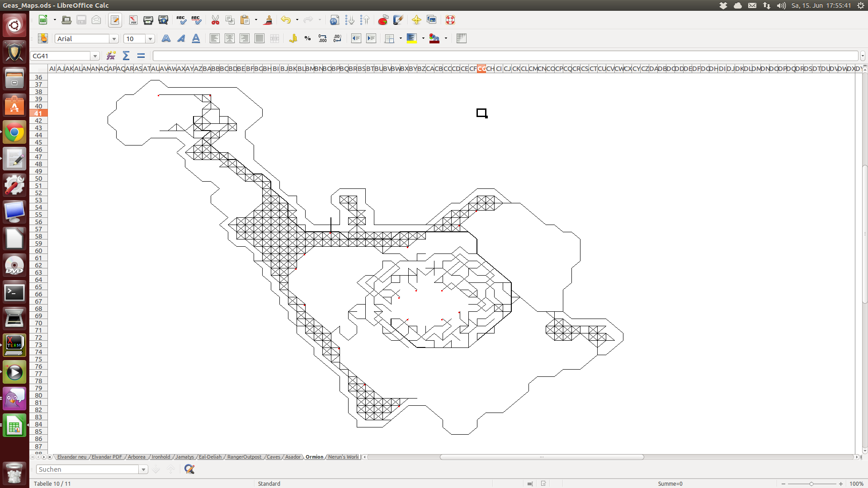
Task: Expand the font size dropdown
Action: click(x=150, y=39)
